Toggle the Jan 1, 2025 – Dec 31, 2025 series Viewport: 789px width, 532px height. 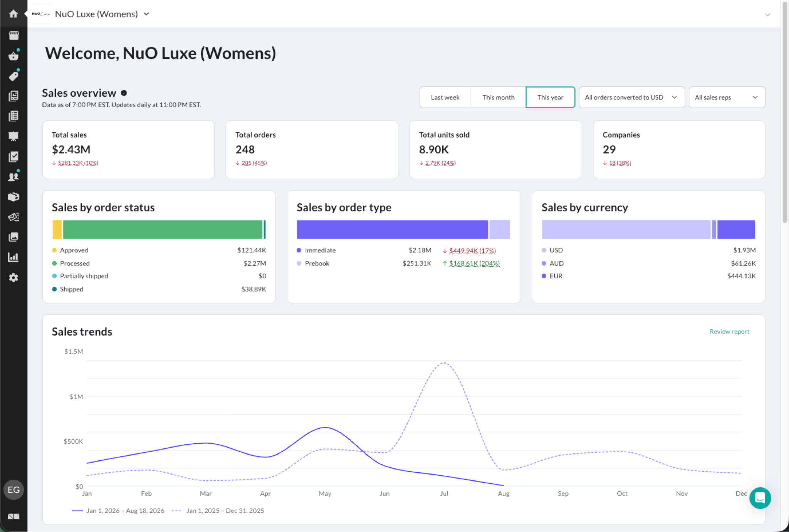coord(218,511)
